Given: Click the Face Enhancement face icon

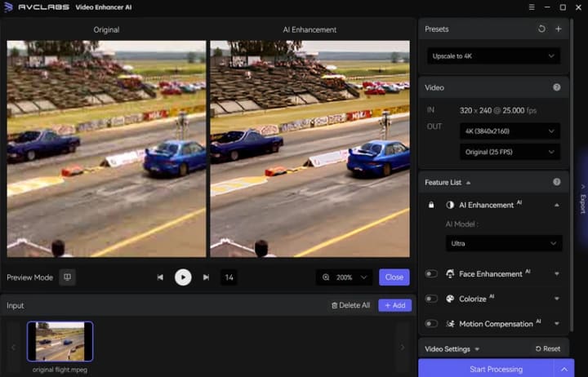Looking at the screenshot, I should (450, 274).
